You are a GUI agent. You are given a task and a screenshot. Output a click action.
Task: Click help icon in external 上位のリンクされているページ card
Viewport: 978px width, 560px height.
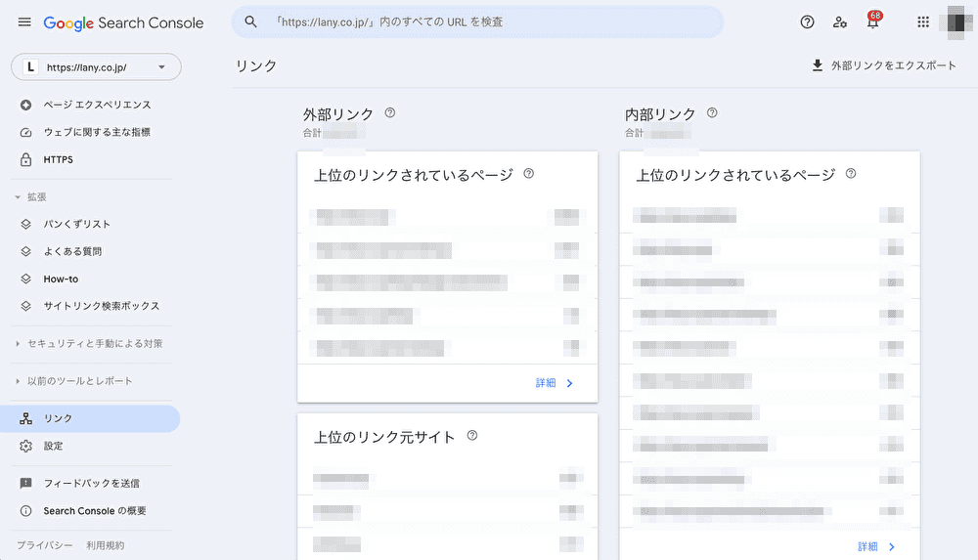[528, 173]
